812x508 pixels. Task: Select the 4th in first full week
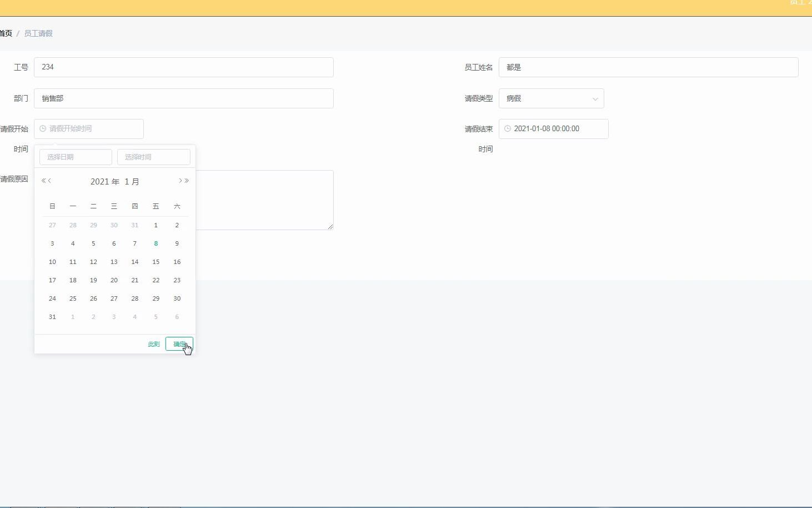[73, 243]
